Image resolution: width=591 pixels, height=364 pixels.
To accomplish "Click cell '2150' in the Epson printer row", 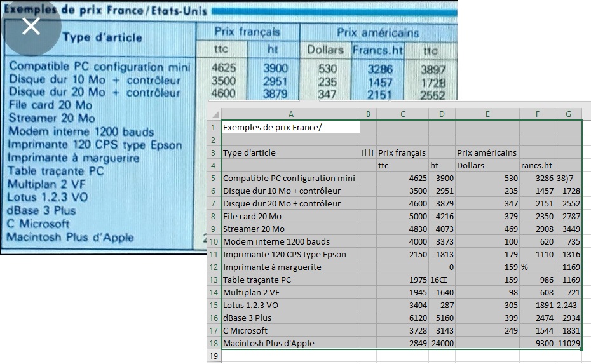I will [402, 254].
